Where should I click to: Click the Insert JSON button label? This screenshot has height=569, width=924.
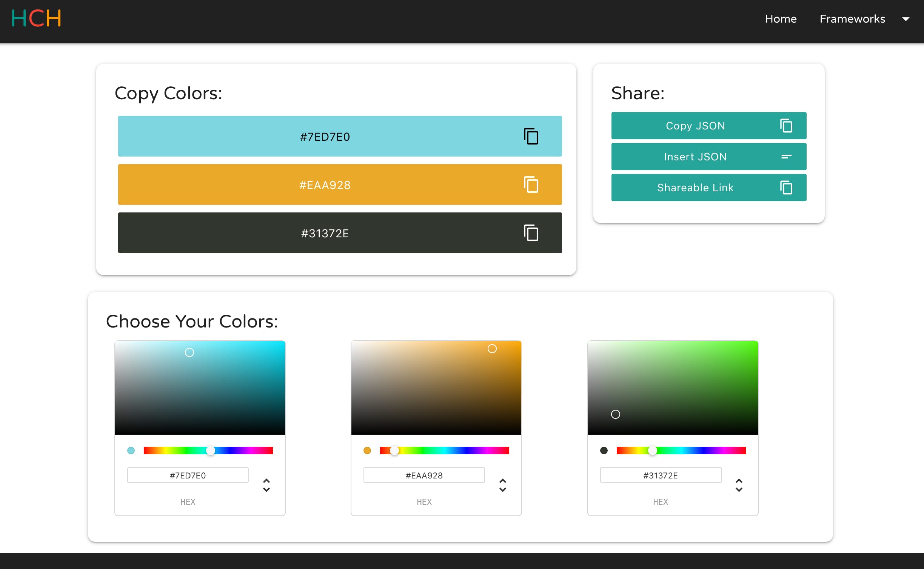pos(695,157)
